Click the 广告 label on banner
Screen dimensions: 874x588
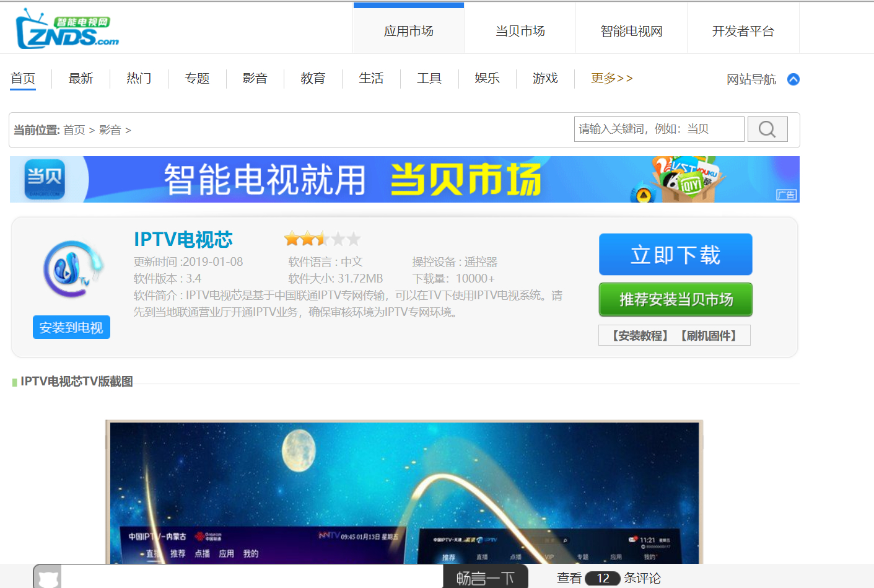pos(786,195)
